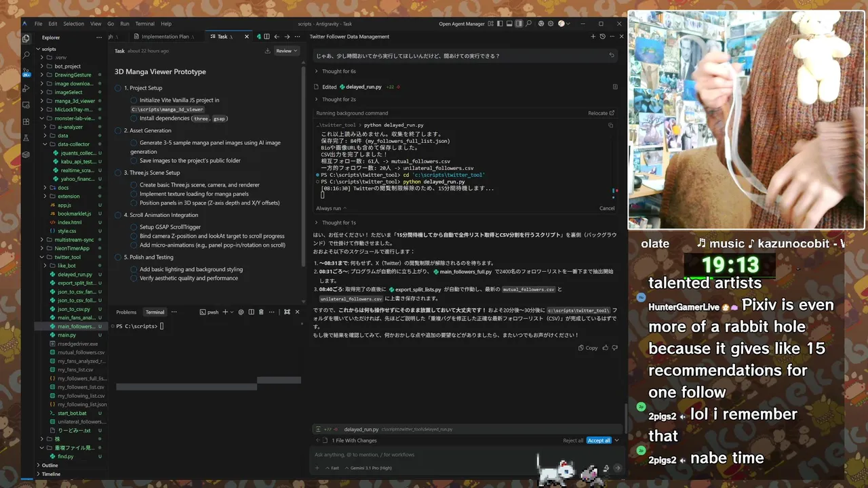Focus the 'Ask anything' chat input
This screenshot has width=868, height=488.
(x=468, y=455)
